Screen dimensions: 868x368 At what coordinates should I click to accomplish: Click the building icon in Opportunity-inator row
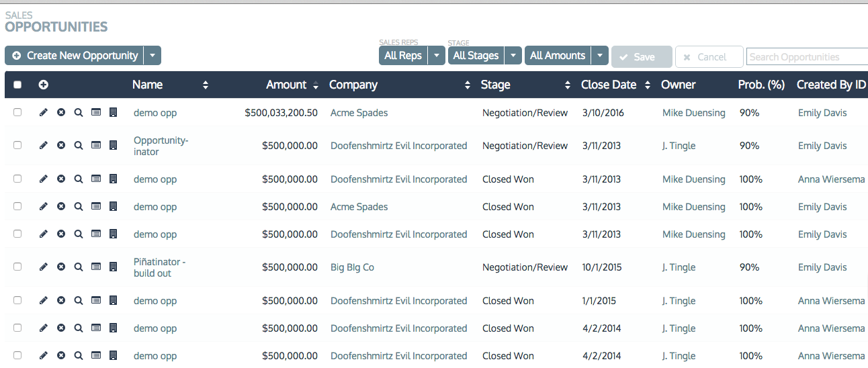[113, 145]
